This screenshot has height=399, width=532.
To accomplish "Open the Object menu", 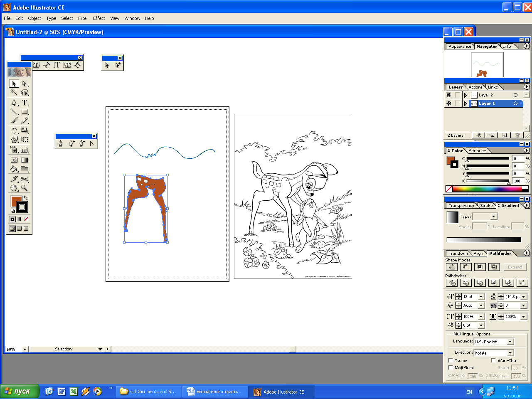I will (34, 18).
